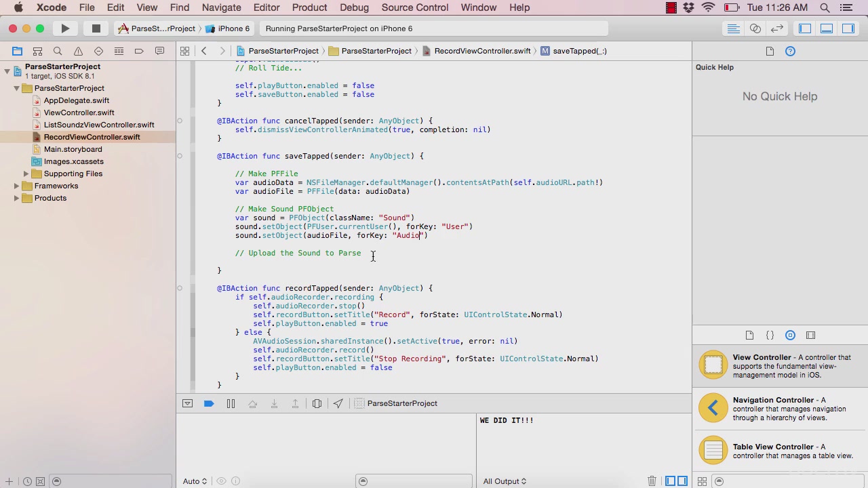This screenshot has height=488, width=868.
Task: Open the Breakpoint navigator icon
Action: click(139, 51)
